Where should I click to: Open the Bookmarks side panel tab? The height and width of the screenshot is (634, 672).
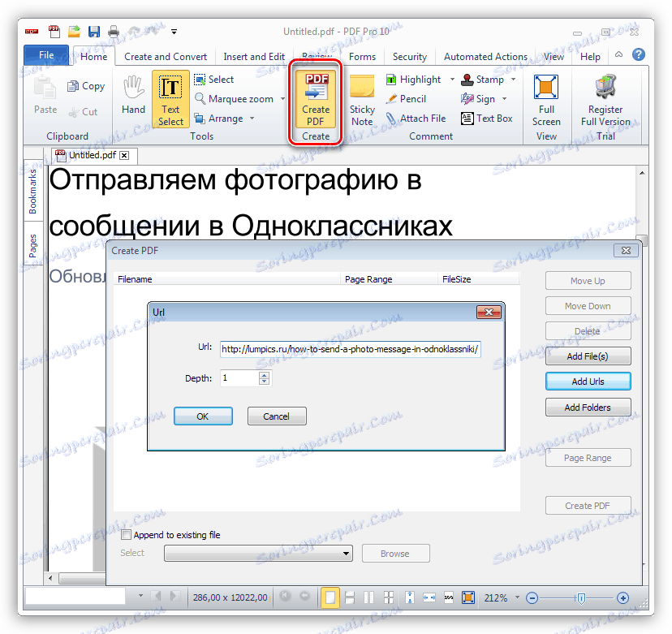(33, 192)
